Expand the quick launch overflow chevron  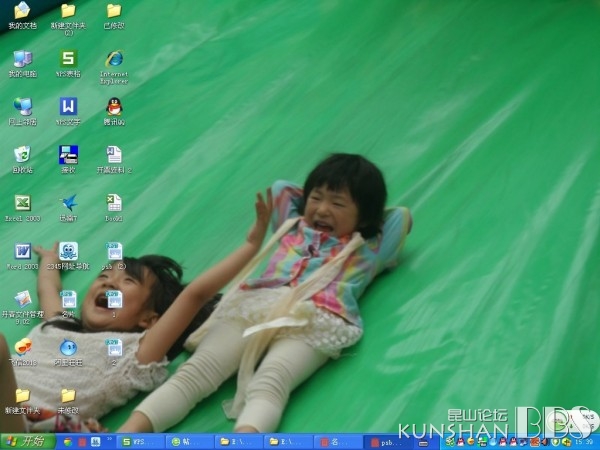pyautogui.click(x=109, y=439)
